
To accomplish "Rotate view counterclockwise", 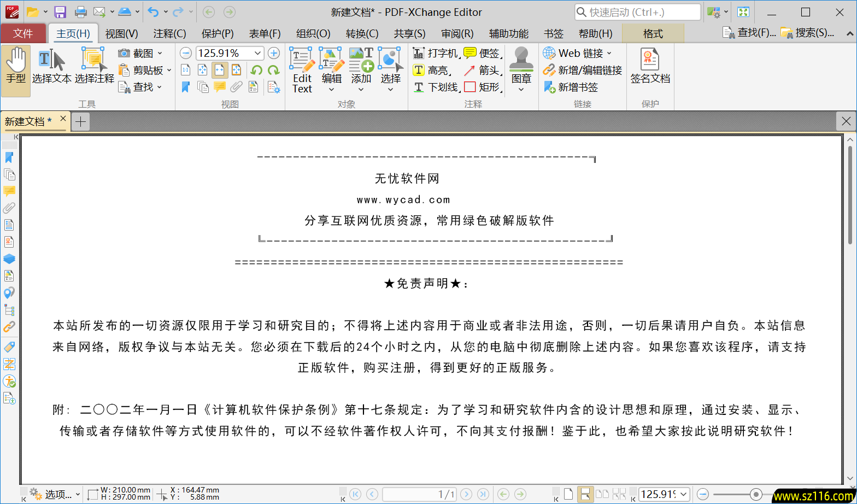I will pyautogui.click(x=256, y=70).
